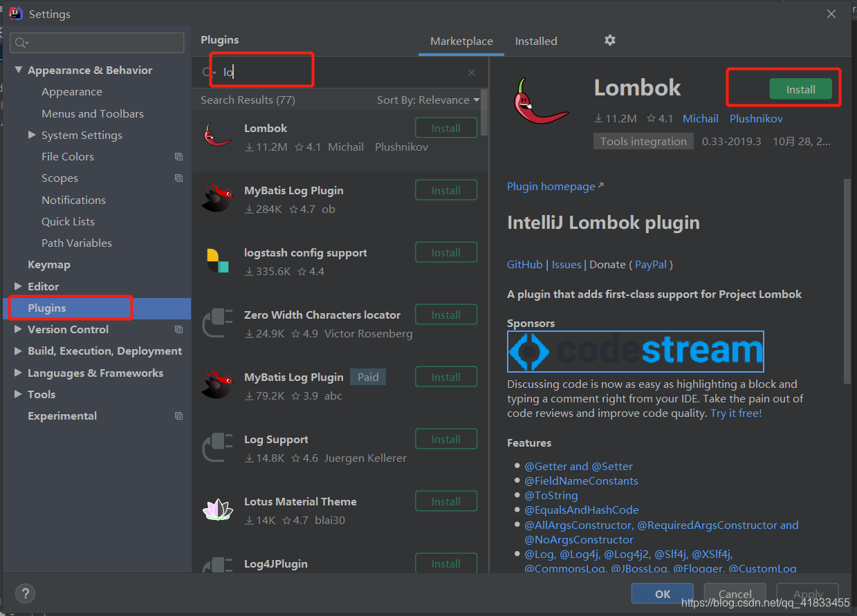Viewport: 857px width, 616px height.
Task: Click the large Lombok logo in details
Action: point(541,100)
